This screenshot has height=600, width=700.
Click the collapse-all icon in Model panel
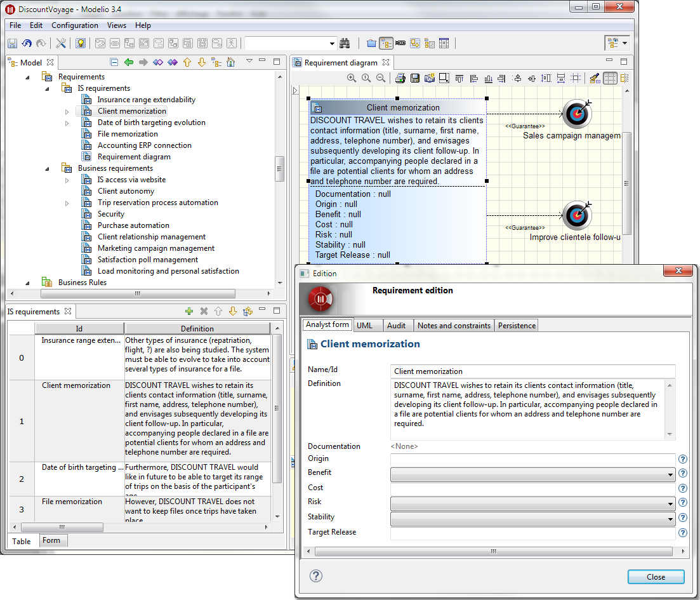[114, 62]
